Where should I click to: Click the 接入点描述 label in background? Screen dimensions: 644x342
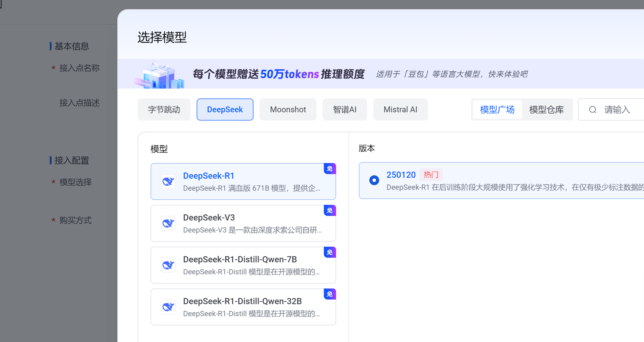click(x=79, y=103)
